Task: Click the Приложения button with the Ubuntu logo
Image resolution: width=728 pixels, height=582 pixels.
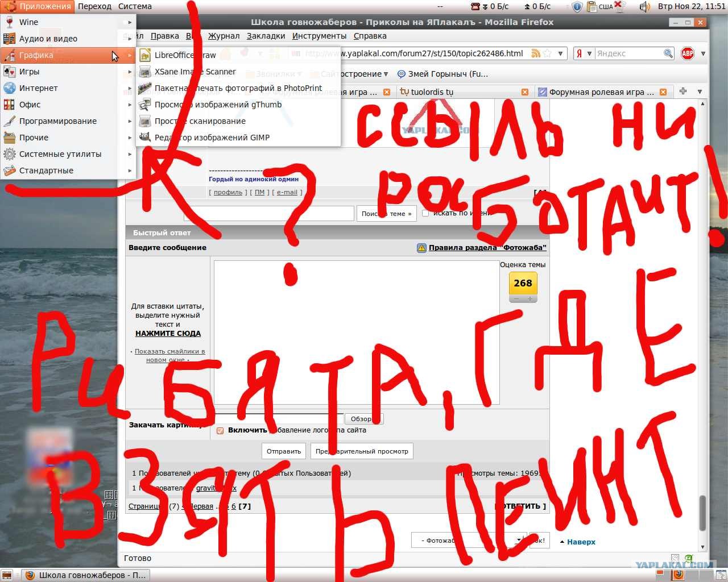Action: (38, 6)
